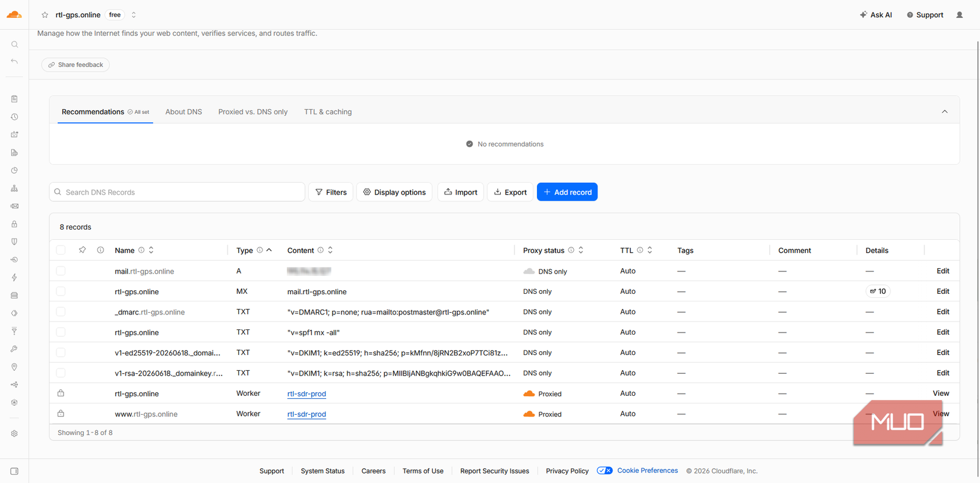This screenshot has width=980, height=483.
Task: Open the pie chart analytics sidebar icon
Action: (14, 170)
